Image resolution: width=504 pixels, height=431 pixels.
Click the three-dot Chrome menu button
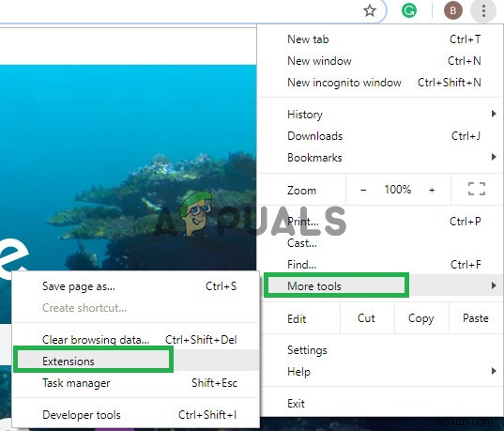click(x=483, y=11)
